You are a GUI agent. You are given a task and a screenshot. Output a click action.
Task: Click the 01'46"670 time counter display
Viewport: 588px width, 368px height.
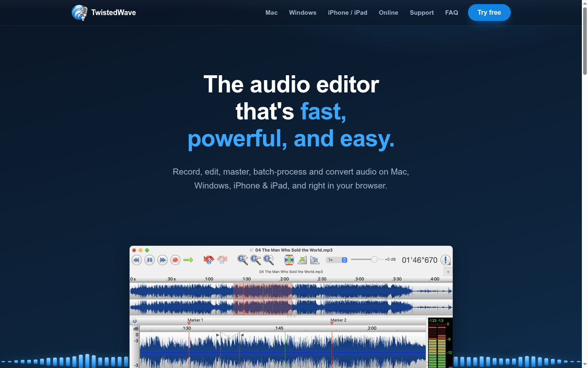[419, 260]
